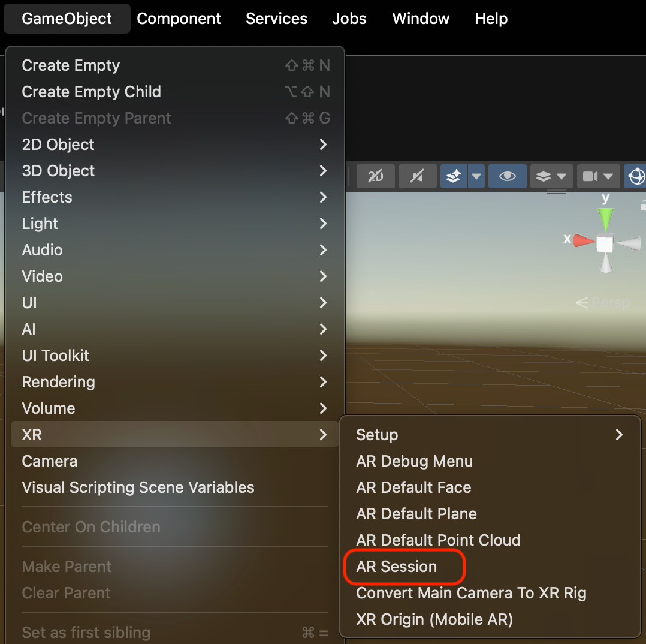The image size is (646, 644).
Task: Expand the Video submenu
Action: (175, 276)
